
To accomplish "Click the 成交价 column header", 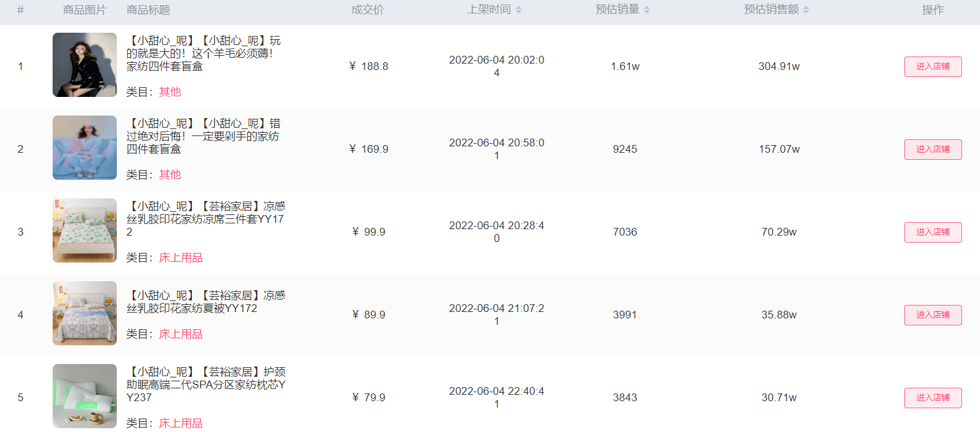I will 368,10.
